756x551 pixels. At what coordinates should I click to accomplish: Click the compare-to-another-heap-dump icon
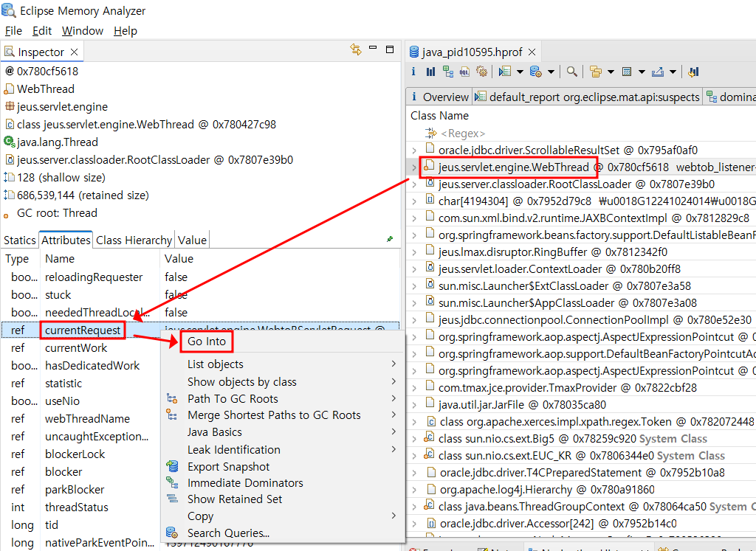coord(693,72)
